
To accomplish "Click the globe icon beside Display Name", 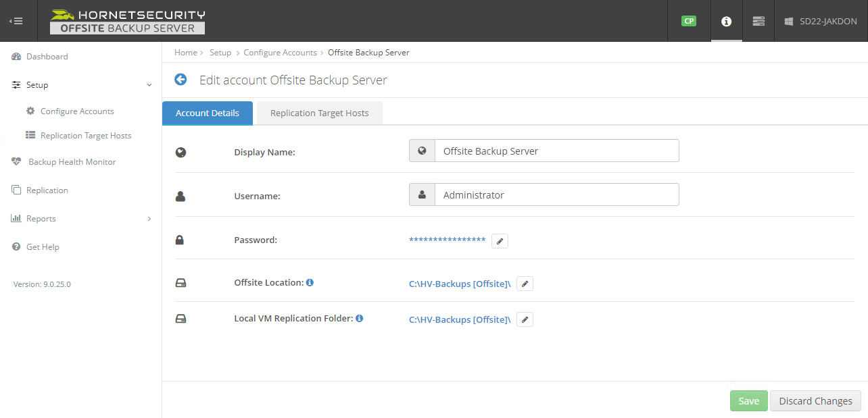I will (x=422, y=150).
